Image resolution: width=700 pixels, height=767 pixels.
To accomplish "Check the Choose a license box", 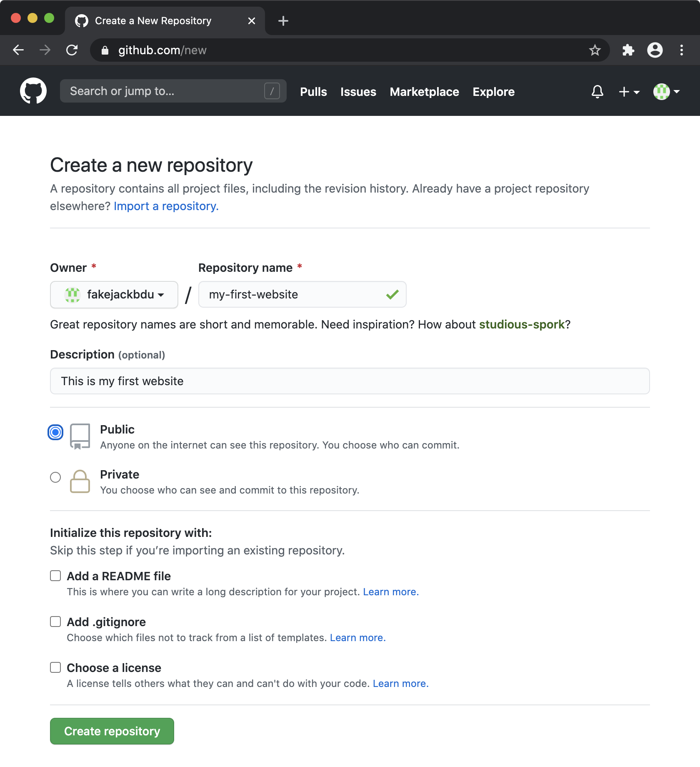I will tap(55, 667).
